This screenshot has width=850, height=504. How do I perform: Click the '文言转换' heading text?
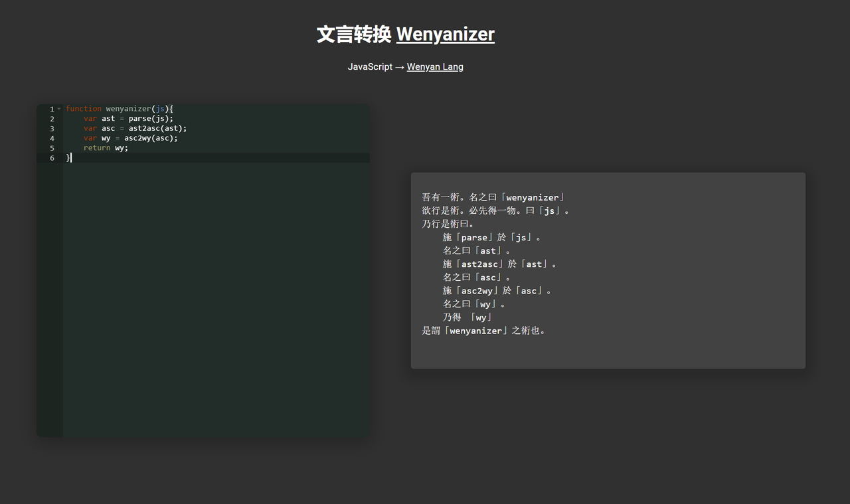coord(354,35)
